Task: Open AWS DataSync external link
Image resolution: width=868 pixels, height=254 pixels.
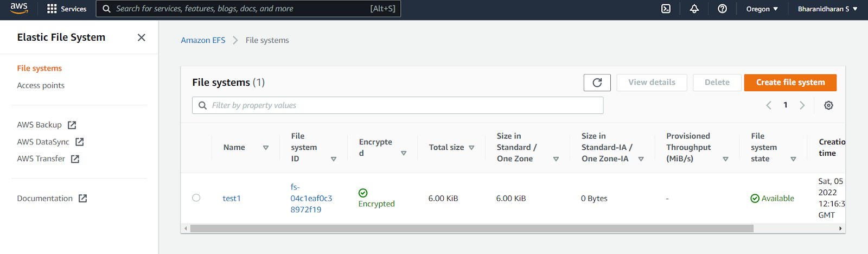Action: point(50,142)
